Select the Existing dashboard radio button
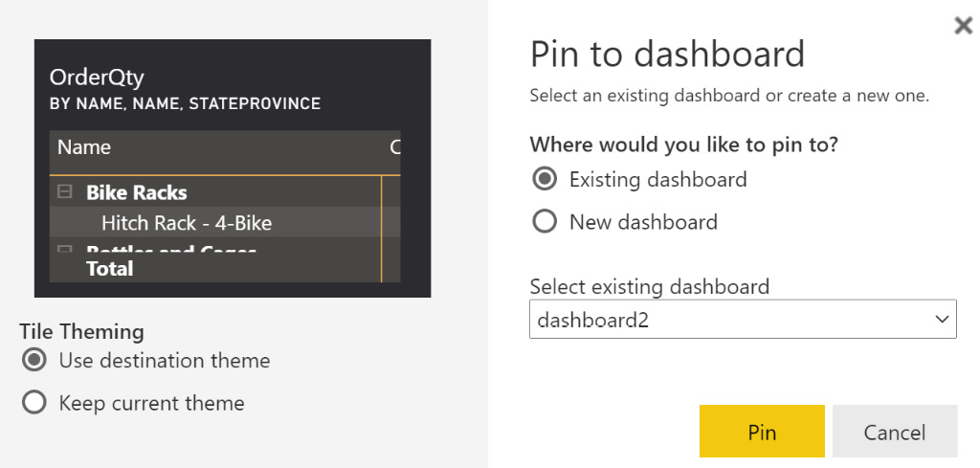 click(x=545, y=179)
